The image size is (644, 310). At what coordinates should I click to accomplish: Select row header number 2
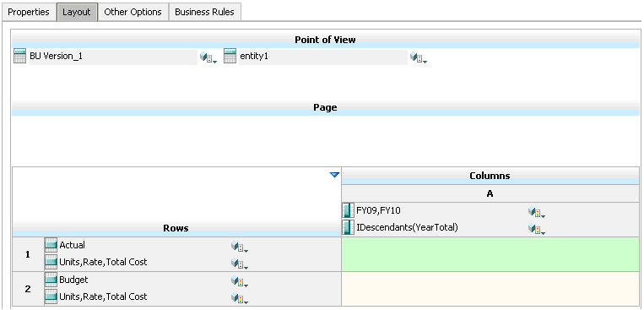coord(28,289)
